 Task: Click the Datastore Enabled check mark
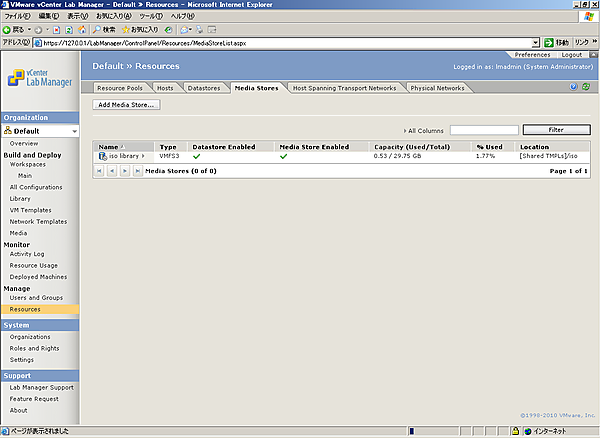coord(196,156)
